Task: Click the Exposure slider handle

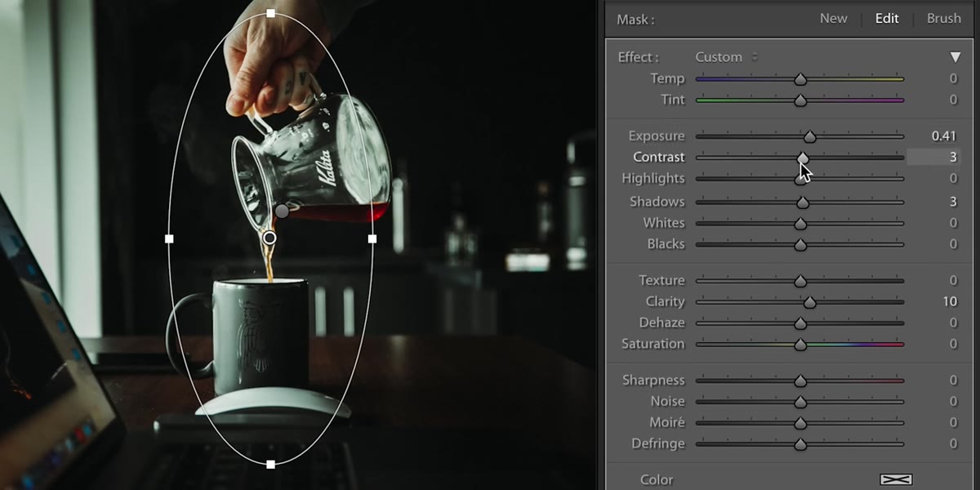Action: (809, 136)
